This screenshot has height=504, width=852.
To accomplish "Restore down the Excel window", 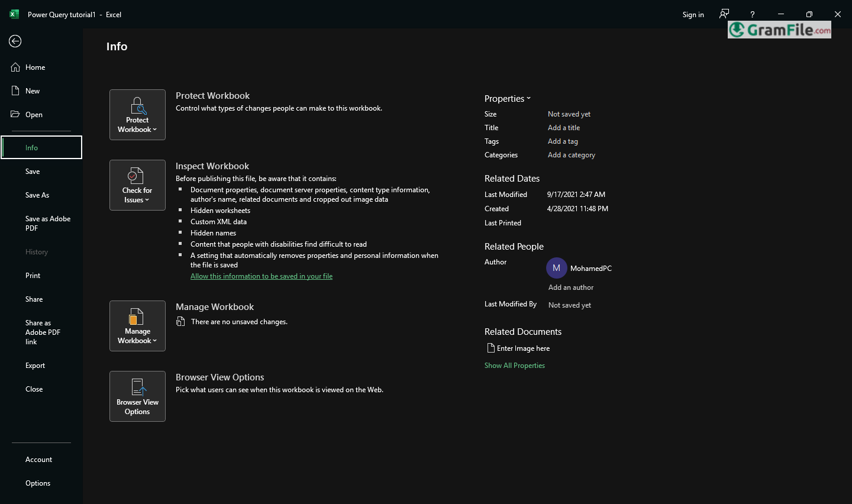I will (x=809, y=14).
